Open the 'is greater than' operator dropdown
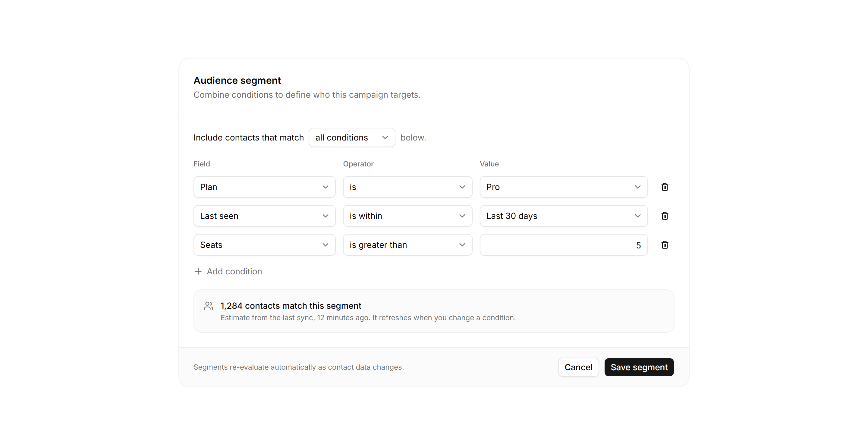 pos(407,245)
